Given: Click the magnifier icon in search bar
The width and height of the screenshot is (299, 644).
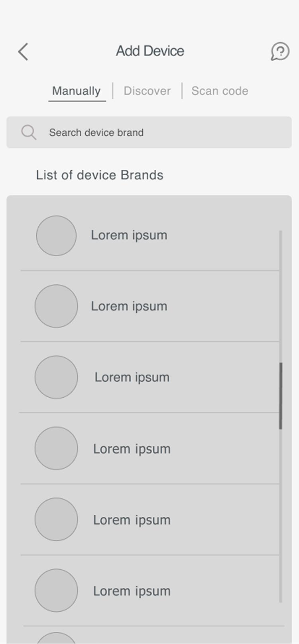Looking at the screenshot, I should 28,132.
